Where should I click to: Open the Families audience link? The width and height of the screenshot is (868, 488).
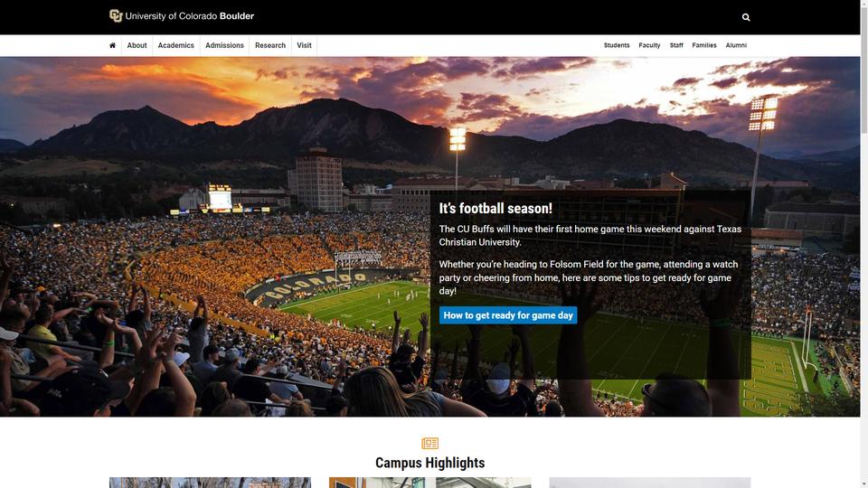[x=704, y=45]
